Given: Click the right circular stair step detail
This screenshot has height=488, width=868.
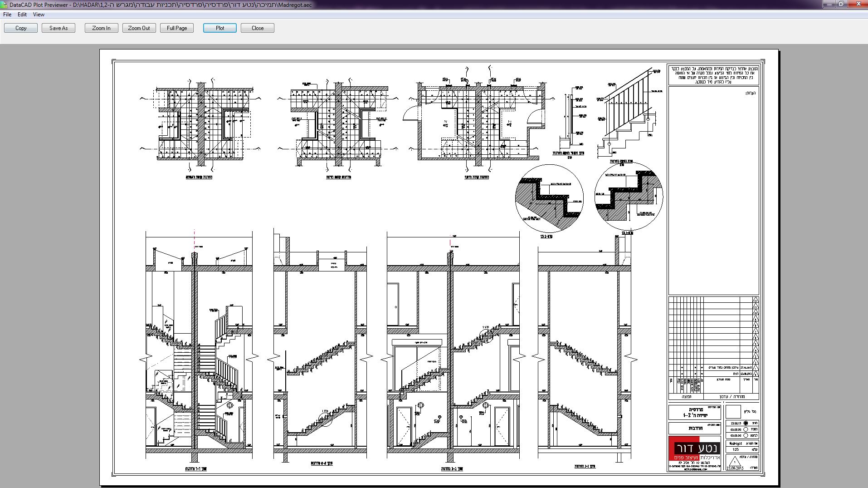Looking at the screenshot, I should click(629, 197).
